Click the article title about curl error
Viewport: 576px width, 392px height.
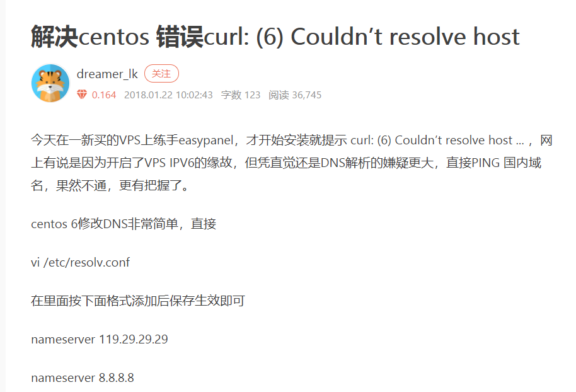275,37
